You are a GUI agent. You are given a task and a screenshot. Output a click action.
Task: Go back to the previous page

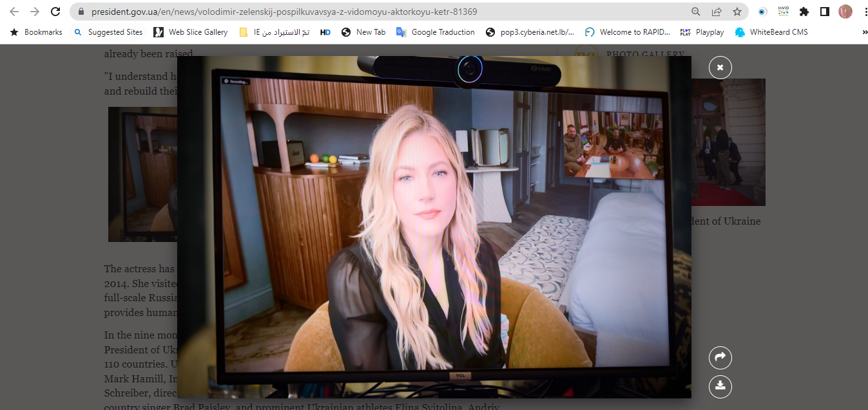click(x=14, y=12)
